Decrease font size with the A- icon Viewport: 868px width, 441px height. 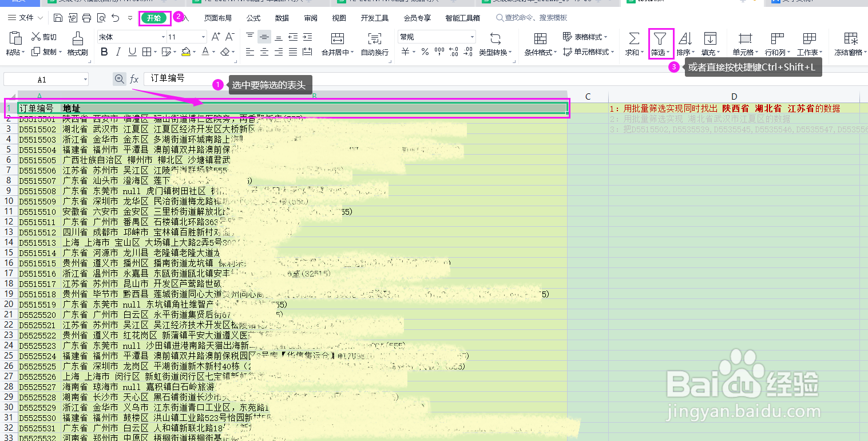(x=230, y=37)
